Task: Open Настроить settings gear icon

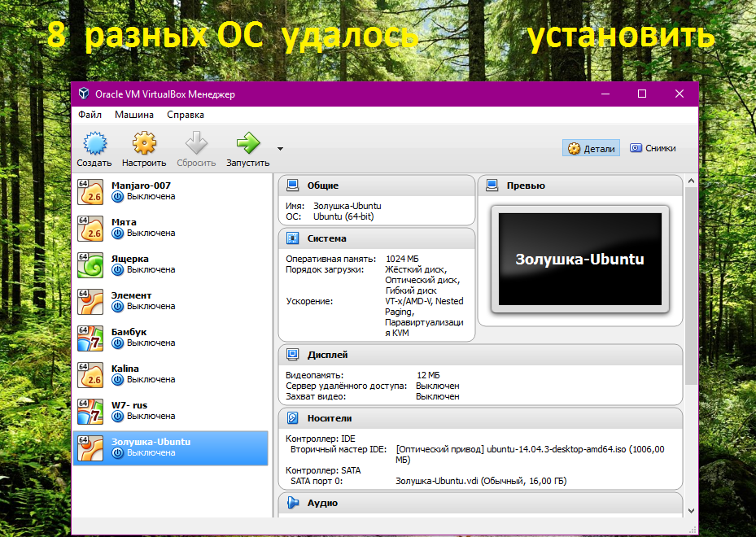Action: [x=144, y=142]
